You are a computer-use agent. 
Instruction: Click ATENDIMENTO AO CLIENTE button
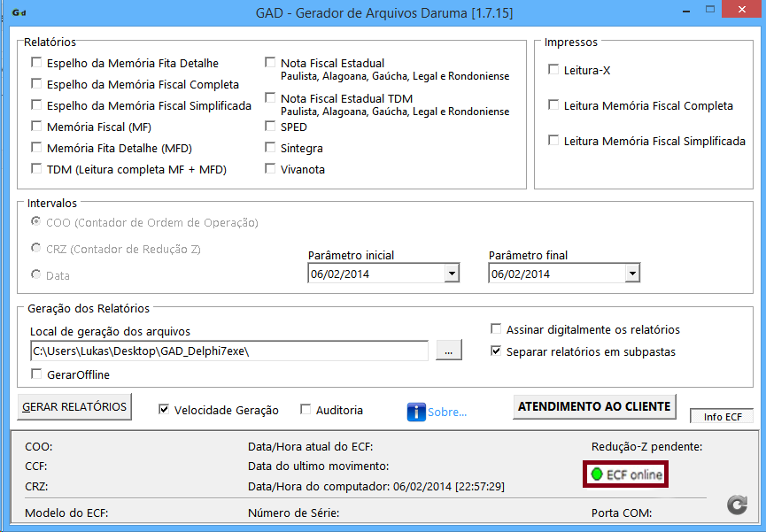(594, 406)
